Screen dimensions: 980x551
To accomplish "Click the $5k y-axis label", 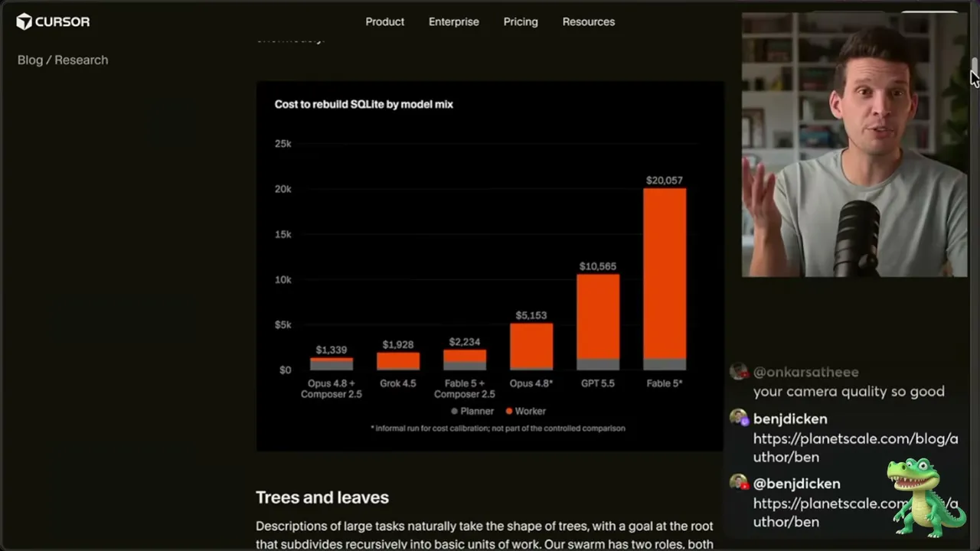I will (283, 324).
